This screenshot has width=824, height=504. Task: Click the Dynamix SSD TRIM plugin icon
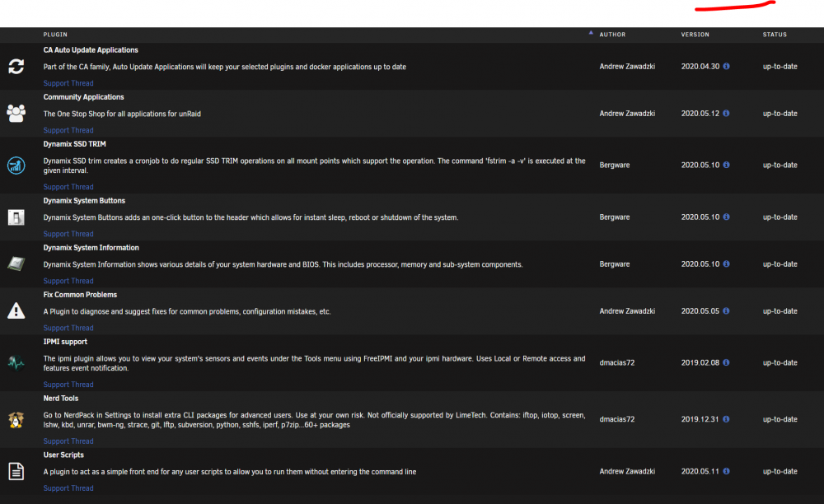tap(16, 166)
